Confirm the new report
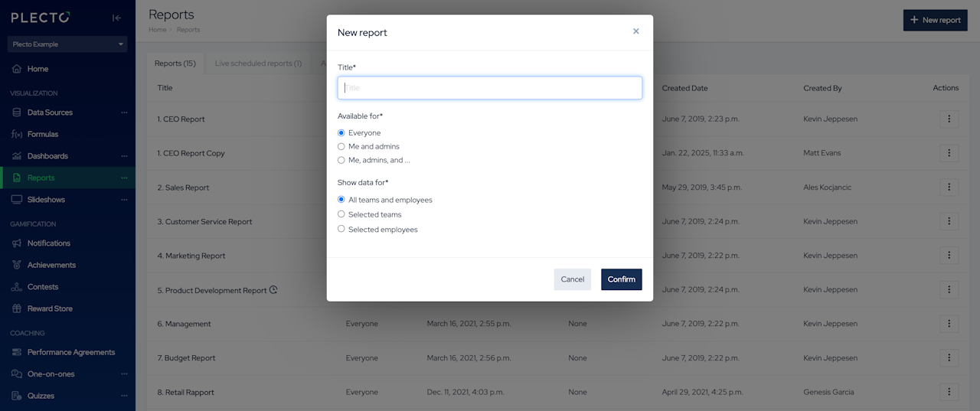This screenshot has width=980, height=411. click(x=621, y=279)
